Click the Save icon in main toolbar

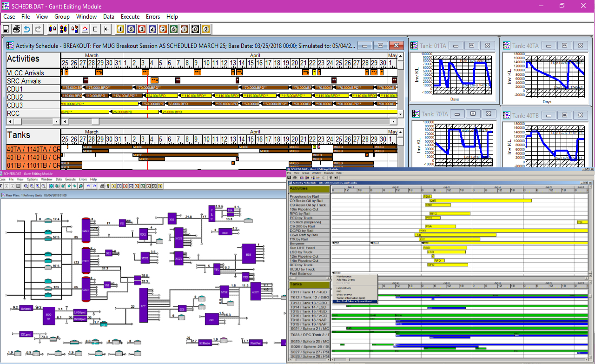tap(6, 29)
